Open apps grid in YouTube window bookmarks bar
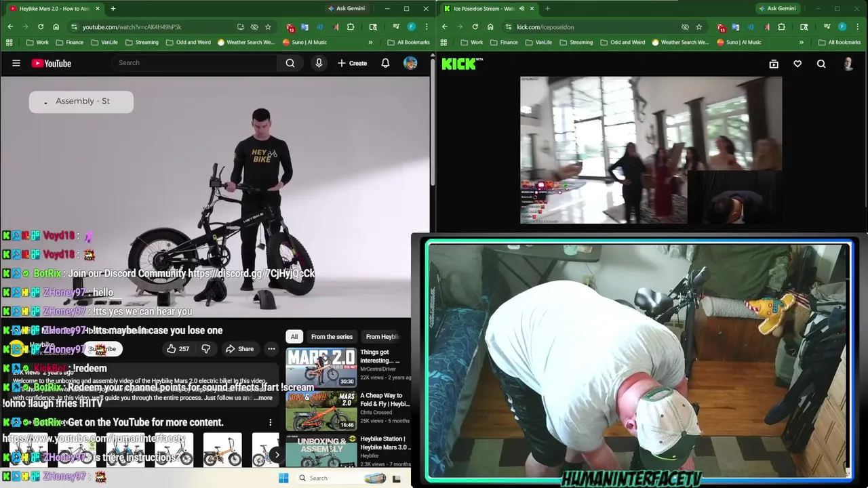This screenshot has width=868, height=488. click(x=9, y=42)
